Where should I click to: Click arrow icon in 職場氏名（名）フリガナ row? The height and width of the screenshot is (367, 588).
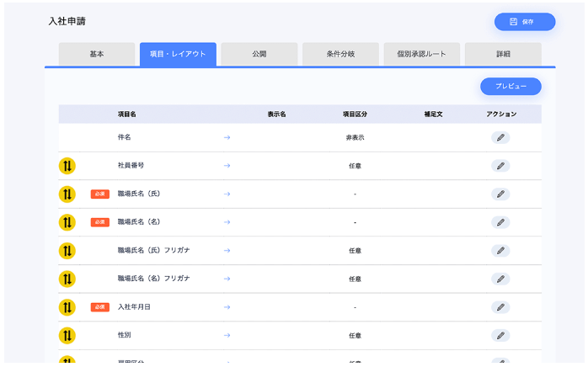pos(227,279)
